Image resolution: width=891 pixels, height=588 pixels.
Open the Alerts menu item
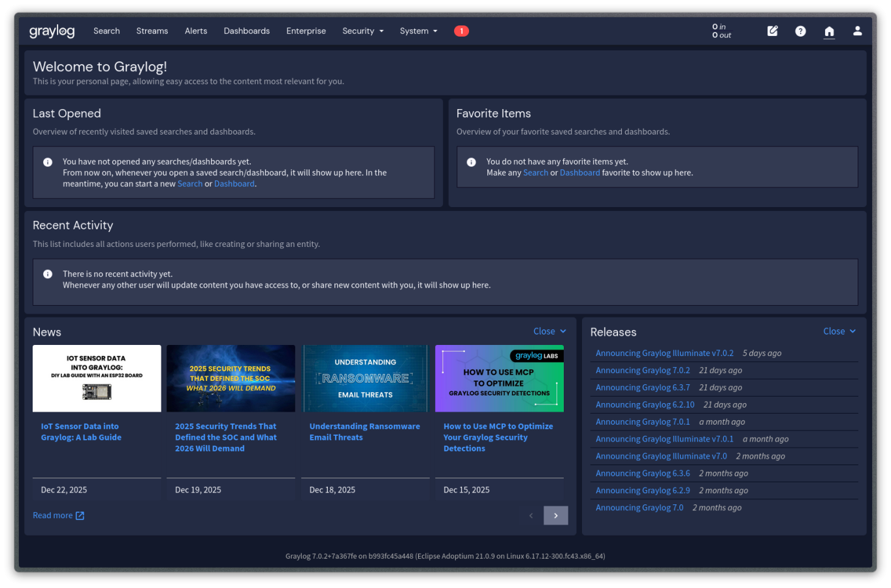(x=195, y=31)
